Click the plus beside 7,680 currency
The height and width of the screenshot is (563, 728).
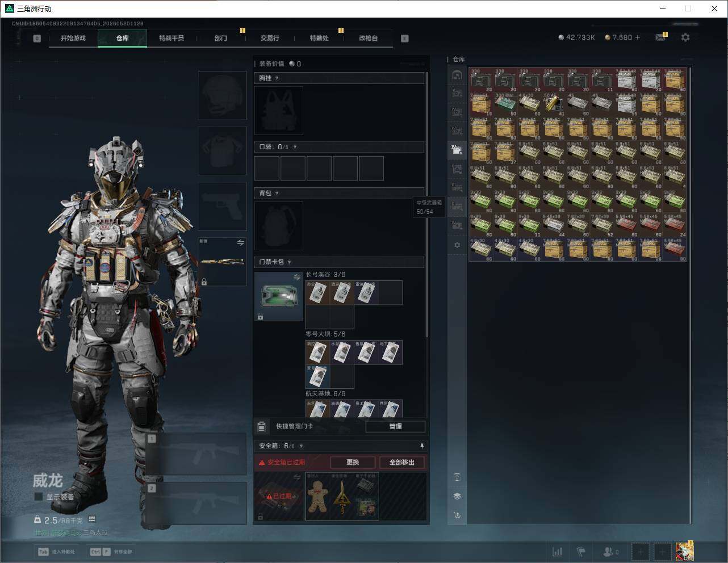[x=638, y=37]
